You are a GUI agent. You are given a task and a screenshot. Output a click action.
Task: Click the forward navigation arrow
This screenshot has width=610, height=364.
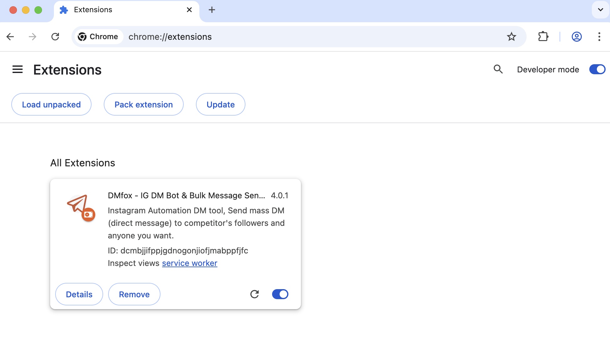click(32, 37)
